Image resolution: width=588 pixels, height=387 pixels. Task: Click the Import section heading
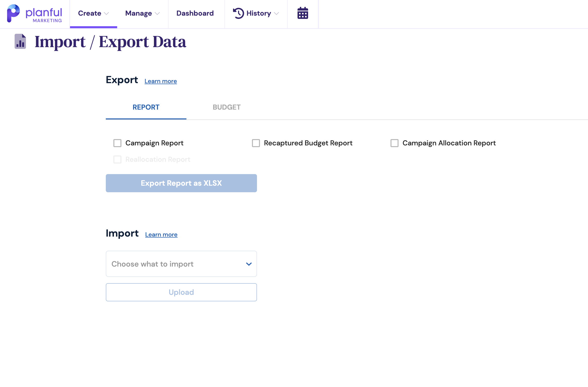point(122,233)
